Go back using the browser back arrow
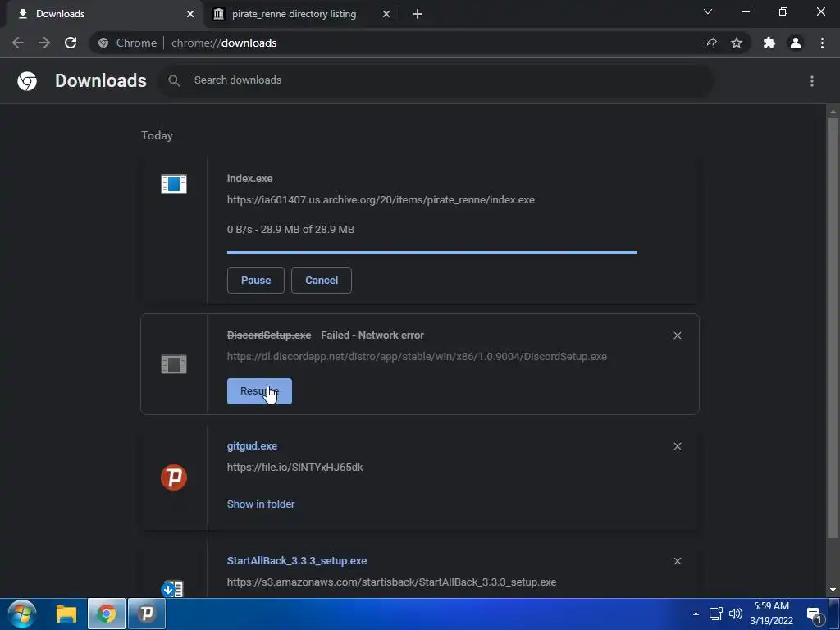Image resolution: width=840 pixels, height=630 pixels. [x=18, y=43]
